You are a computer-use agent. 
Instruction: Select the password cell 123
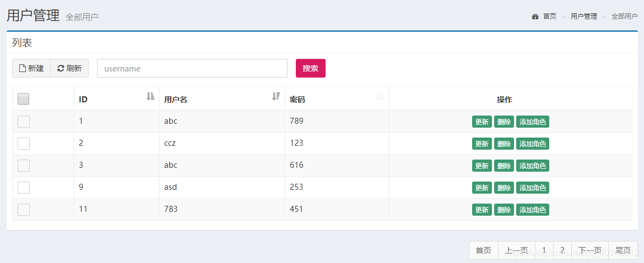(x=337, y=144)
